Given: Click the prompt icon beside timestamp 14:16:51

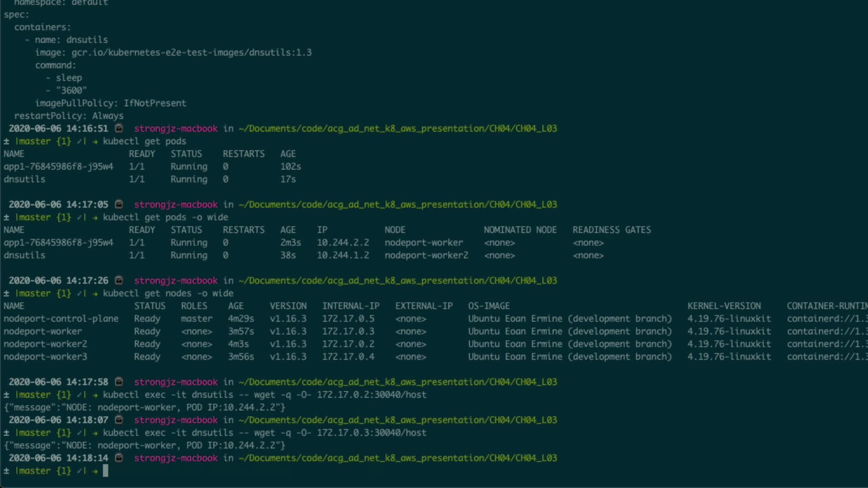Looking at the screenshot, I should click(x=119, y=128).
